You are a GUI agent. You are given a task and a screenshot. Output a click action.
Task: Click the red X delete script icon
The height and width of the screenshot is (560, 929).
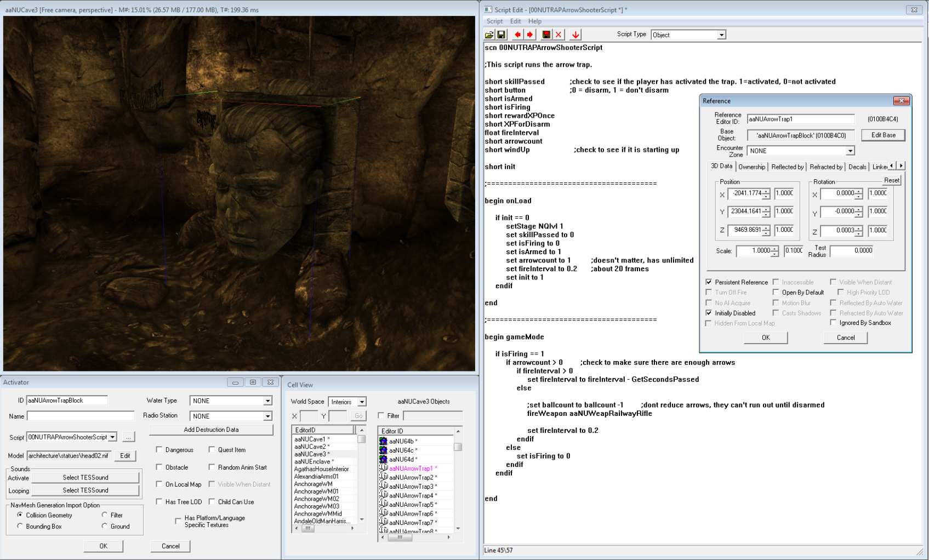click(x=558, y=35)
